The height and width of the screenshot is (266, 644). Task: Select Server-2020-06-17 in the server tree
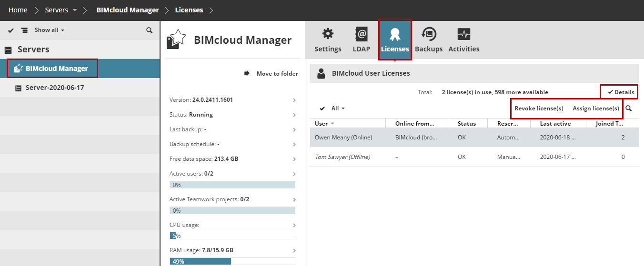54,88
